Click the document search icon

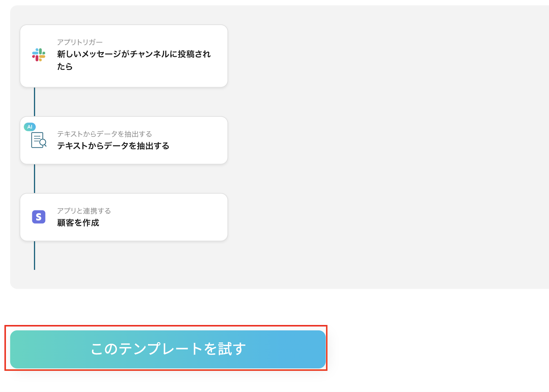pyautogui.click(x=38, y=140)
